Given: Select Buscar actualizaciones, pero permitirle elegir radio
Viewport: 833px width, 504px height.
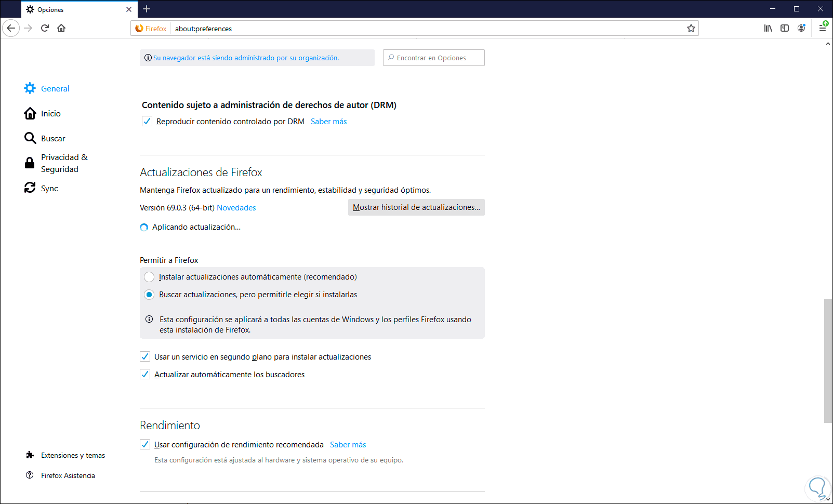Looking at the screenshot, I should [x=149, y=295].
